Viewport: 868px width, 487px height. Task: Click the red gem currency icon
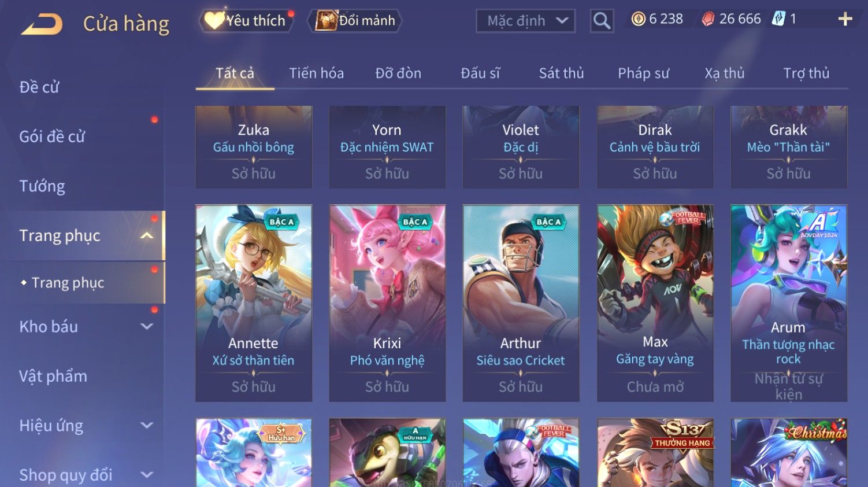coord(708,19)
